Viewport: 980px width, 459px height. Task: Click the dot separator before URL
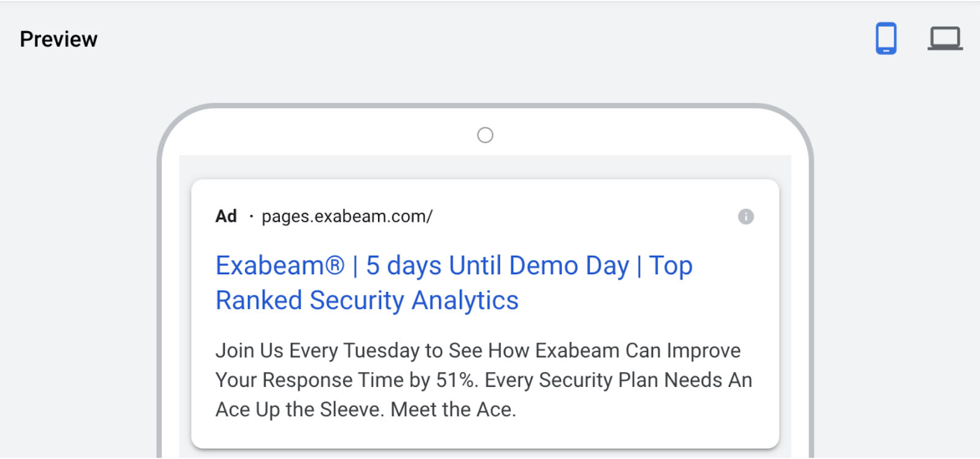pos(251,217)
